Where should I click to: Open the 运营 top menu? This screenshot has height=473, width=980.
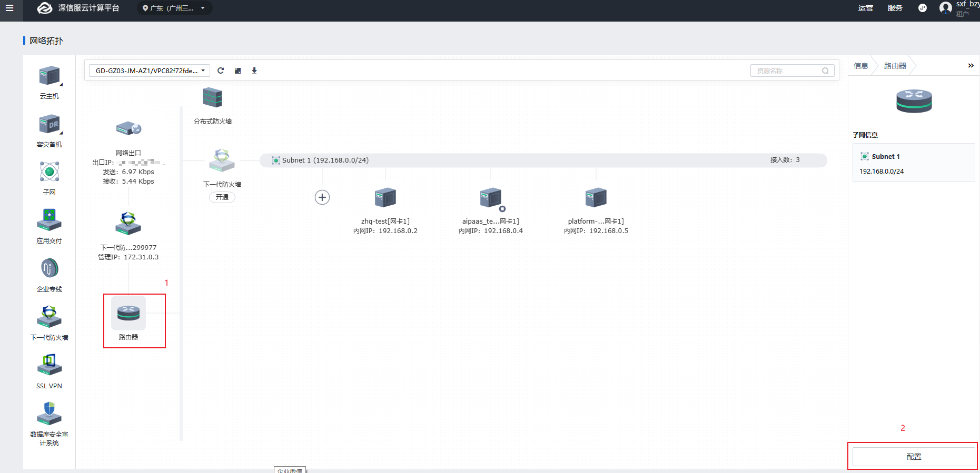pos(865,8)
